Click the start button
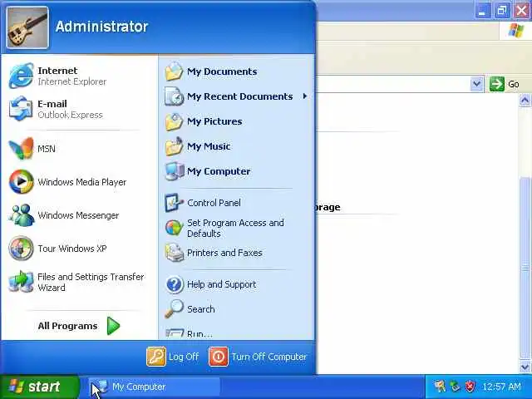The image size is (532, 399). pyautogui.click(x=40, y=387)
